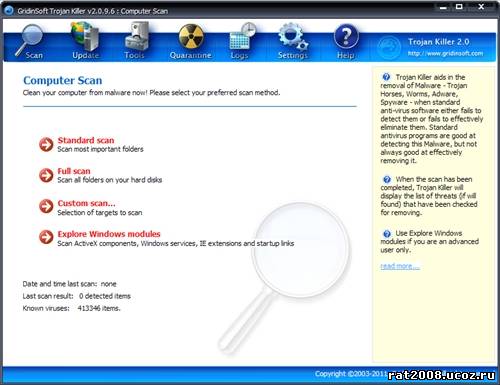The height and width of the screenshot is (385, 500).
Task: Open Custom scan target selection
Action: (x=86, y=203)
